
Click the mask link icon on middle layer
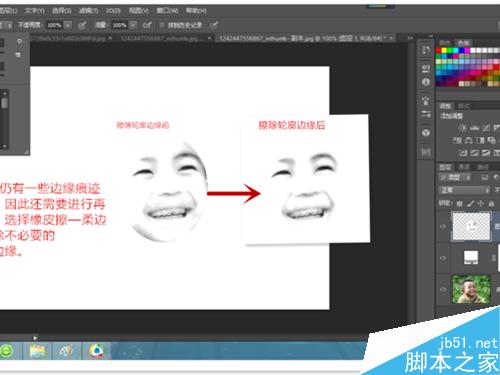click(494, 258)
